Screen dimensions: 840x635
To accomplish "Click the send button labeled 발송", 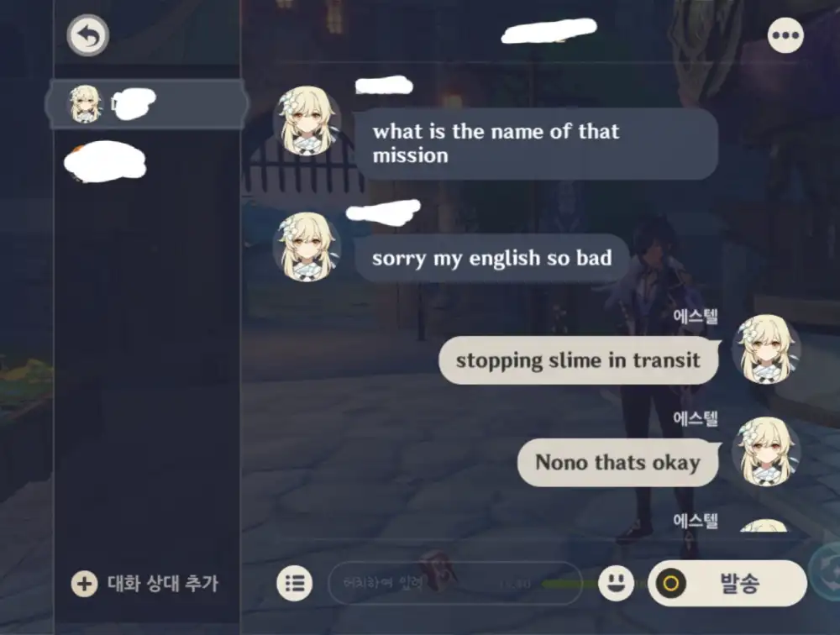I will click(727, 583).
